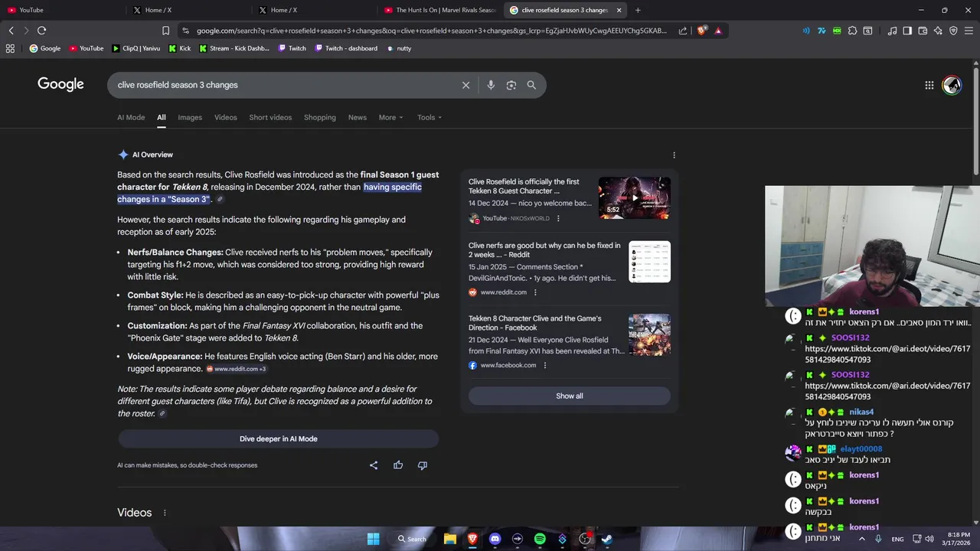Open the Brave Shields lion icon

702,31
